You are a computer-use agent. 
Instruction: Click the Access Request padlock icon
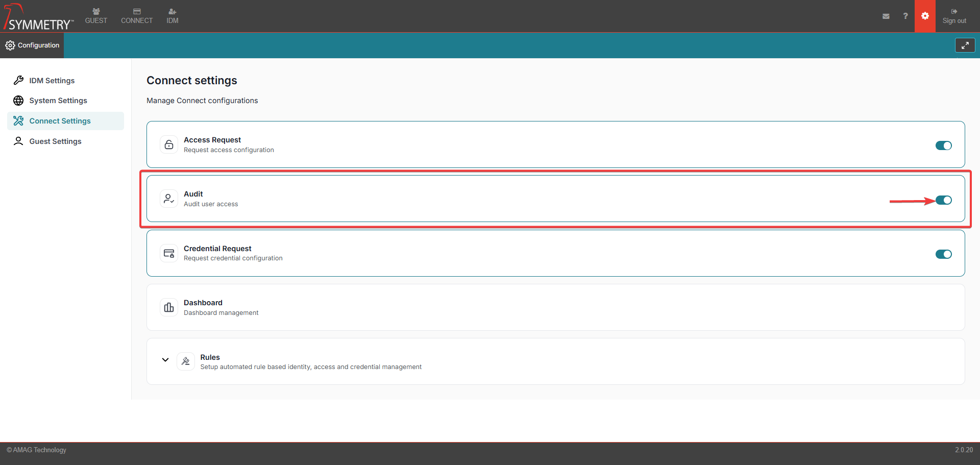pyautogui.click(x=169, y=145)
